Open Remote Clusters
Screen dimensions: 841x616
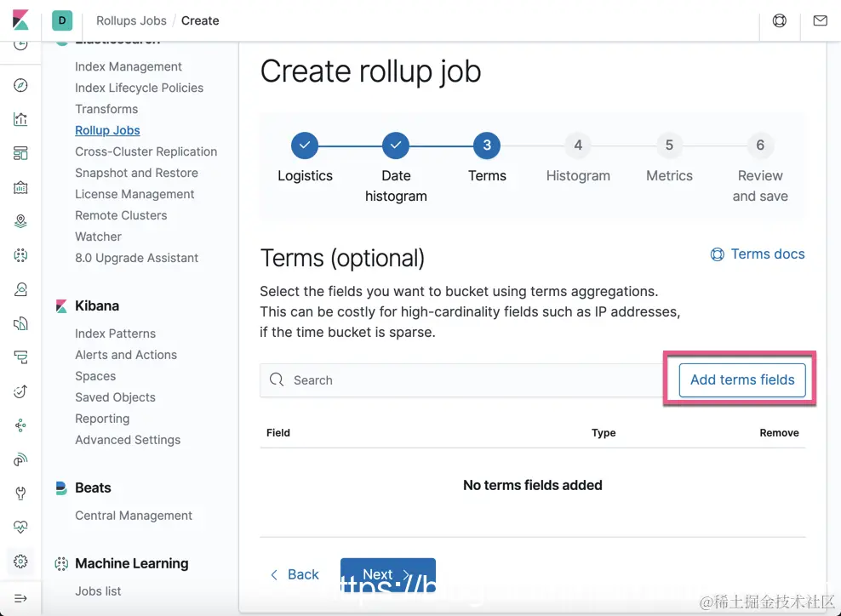tap(121, 215)
